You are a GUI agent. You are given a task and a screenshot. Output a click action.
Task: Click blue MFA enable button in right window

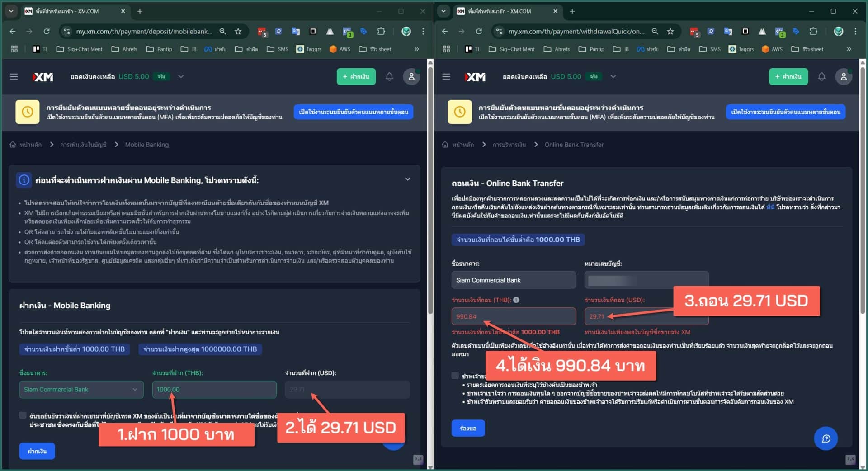pyautogui.click(x=786, y=112)
